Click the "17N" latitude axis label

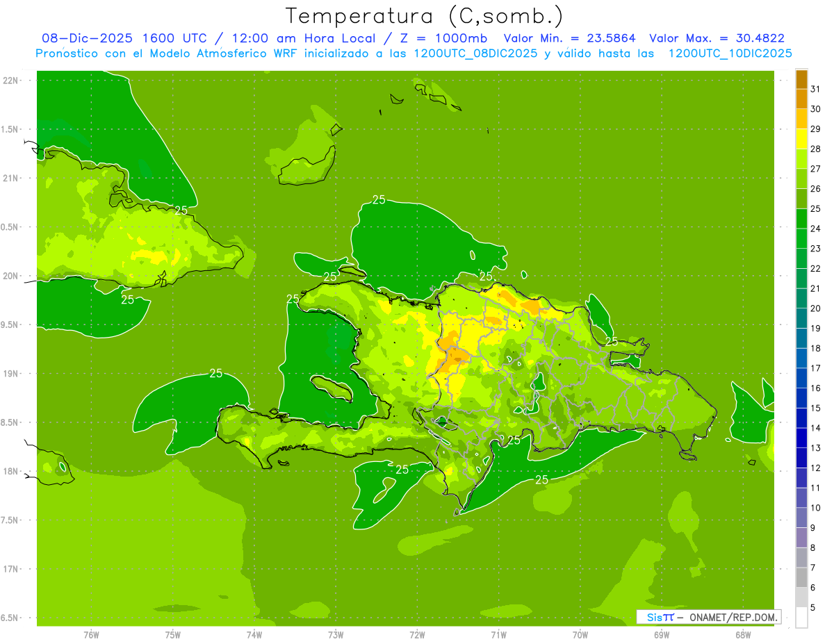[x=11, y=569]
